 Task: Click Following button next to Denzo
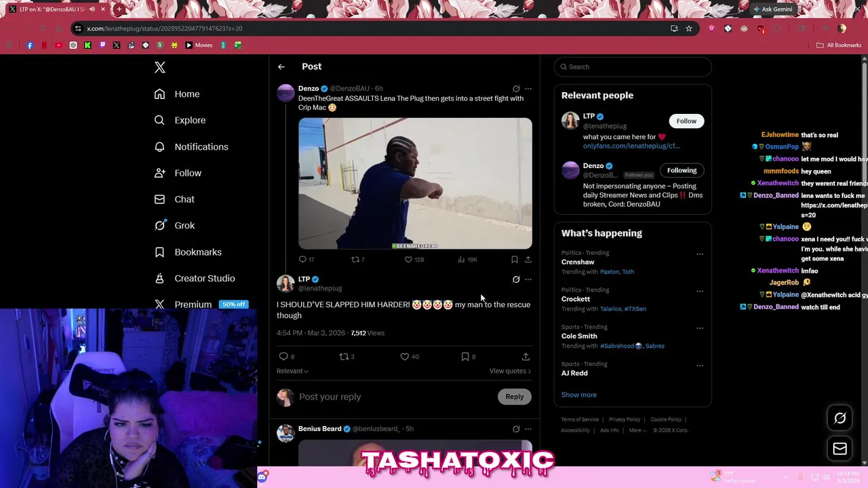682,170
